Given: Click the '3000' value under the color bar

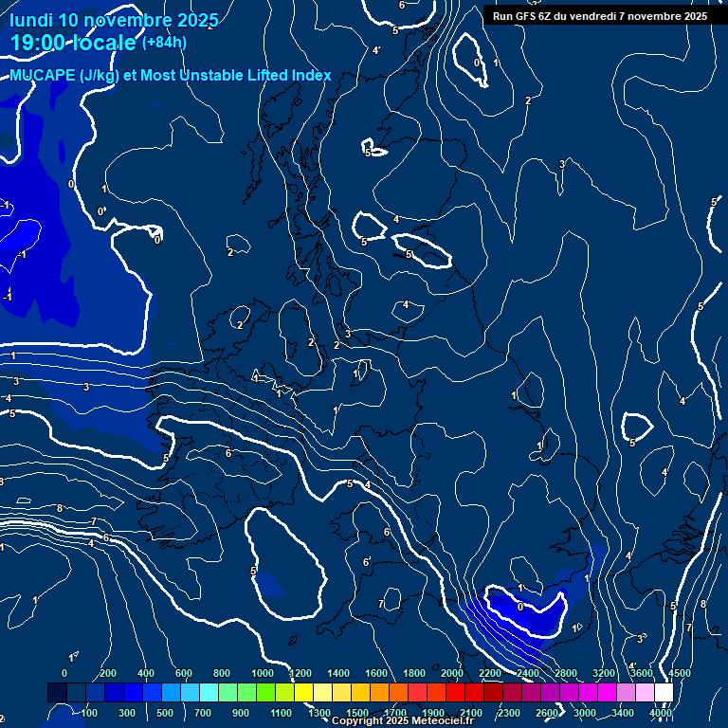Looking at the screenshot, I should (x=585, y=713).
